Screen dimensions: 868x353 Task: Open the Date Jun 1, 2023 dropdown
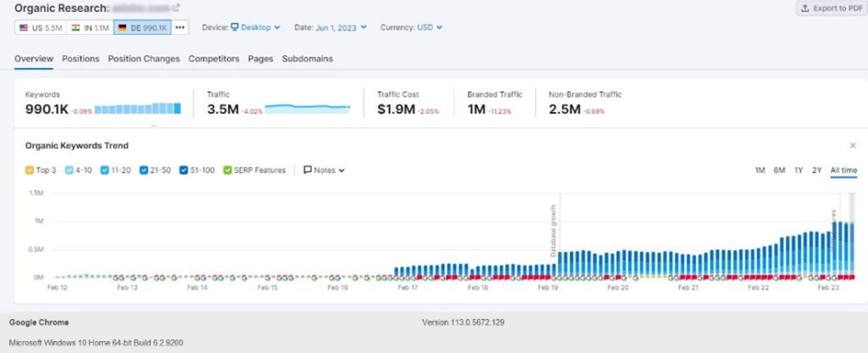(x=341, y=27)
